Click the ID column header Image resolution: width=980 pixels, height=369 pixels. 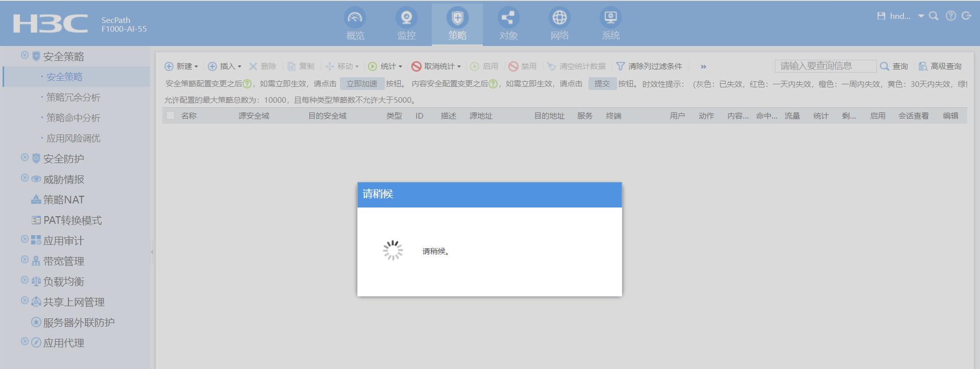point(419,116)
